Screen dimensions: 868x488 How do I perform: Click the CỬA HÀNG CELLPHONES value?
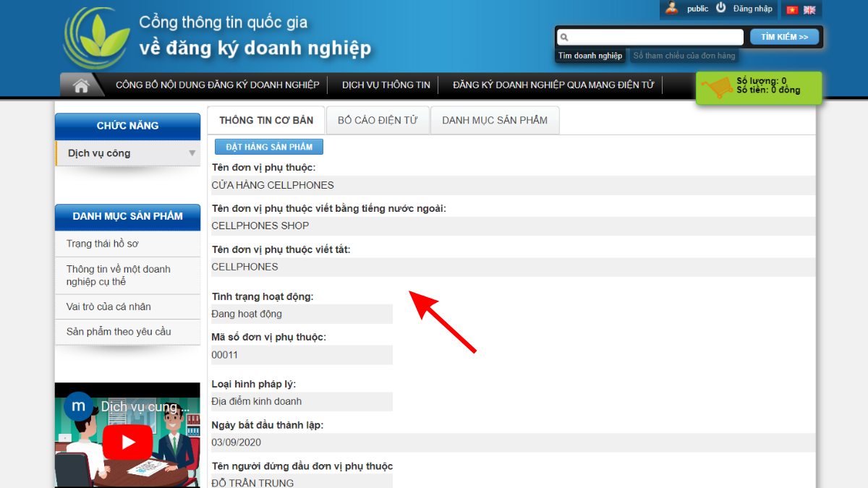point(273,185)
